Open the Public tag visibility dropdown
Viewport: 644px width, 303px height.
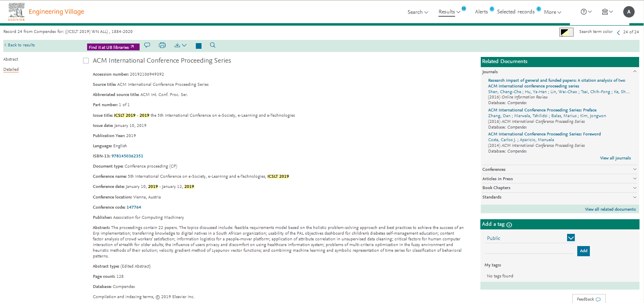[x=571, y=238]
